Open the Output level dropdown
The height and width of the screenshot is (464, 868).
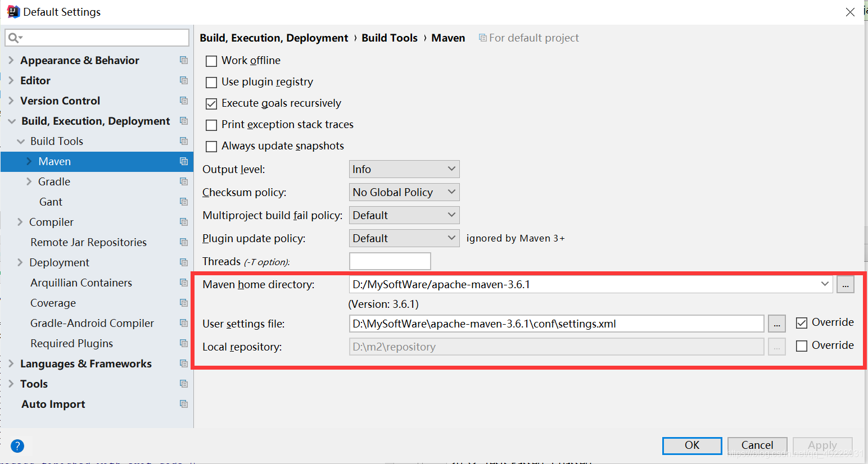(x=404, y=169)
